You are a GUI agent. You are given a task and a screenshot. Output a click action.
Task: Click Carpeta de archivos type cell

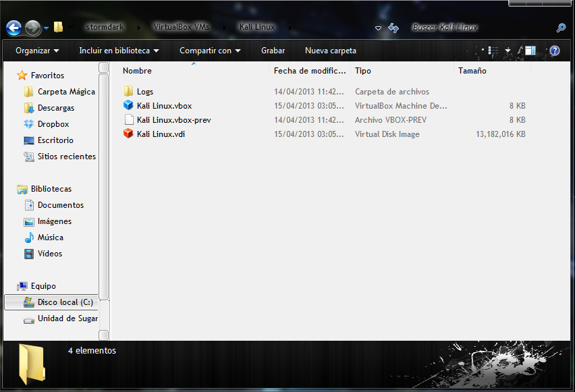coord(391,92)
